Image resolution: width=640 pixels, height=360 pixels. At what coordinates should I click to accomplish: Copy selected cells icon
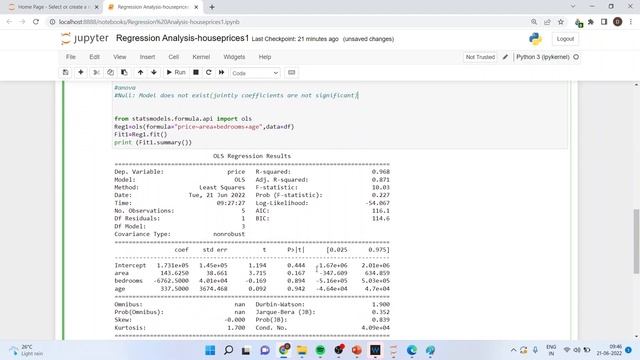tap(110, 73)
